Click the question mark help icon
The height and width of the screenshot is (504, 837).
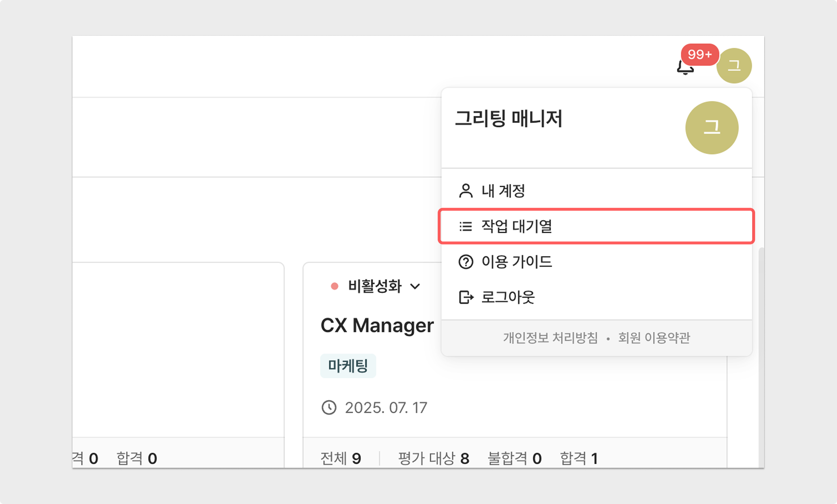(x=466, y=262)
